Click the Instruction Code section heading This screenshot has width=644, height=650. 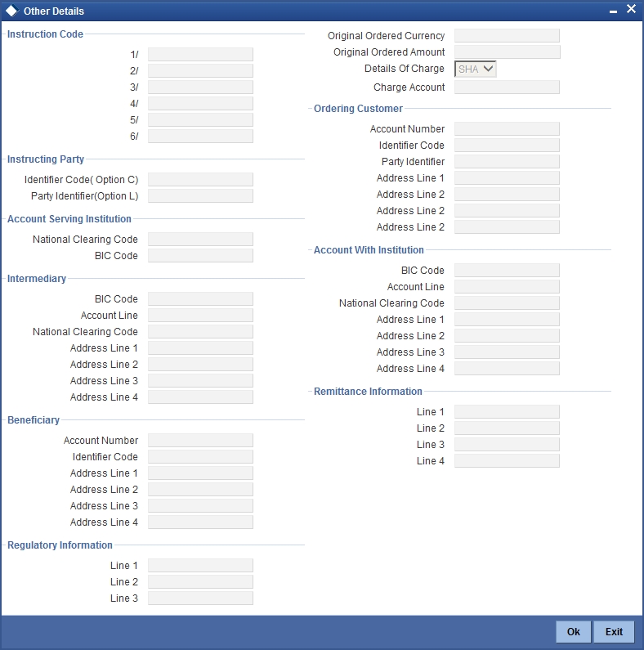click(x=45, y=34)
